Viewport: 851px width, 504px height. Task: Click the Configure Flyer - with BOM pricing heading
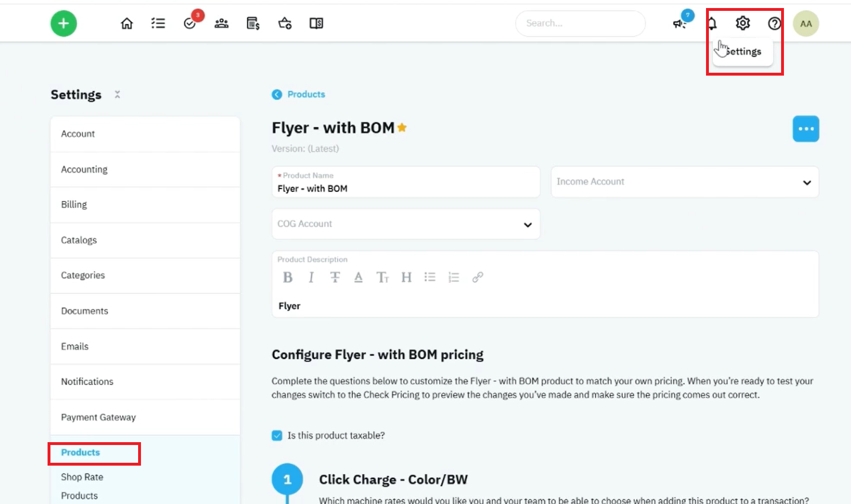tap(378, 355)
